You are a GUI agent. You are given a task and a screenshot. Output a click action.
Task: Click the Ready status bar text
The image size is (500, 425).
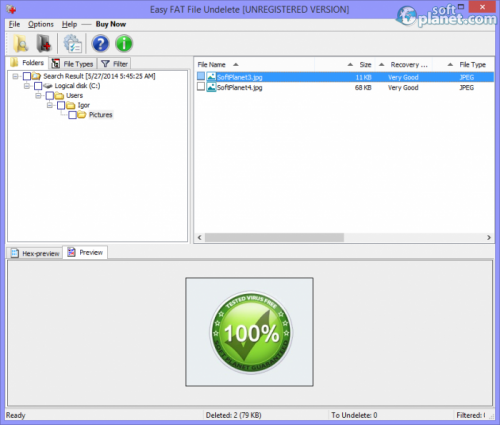click(x=15, y=415)
